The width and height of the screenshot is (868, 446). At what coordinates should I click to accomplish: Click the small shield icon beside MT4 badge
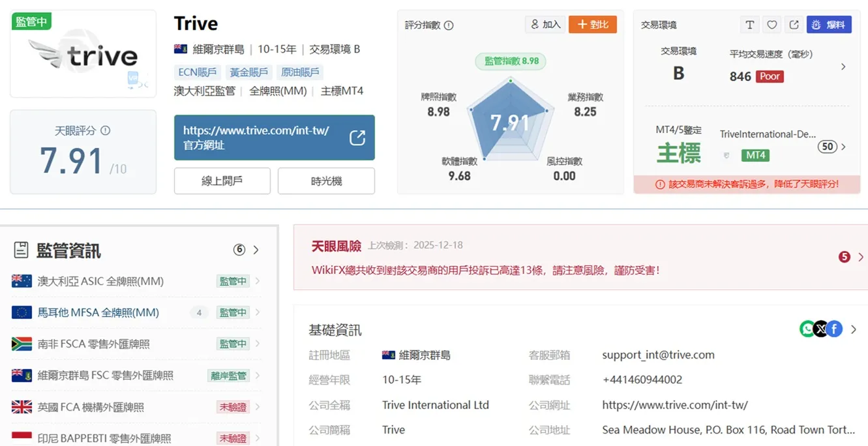point(726,155)
